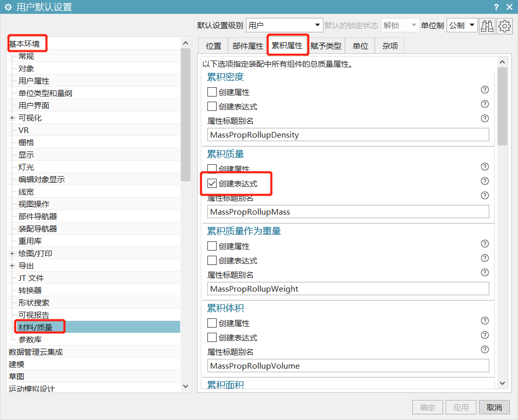Open the 单位 tab
Image resolution: width=518 pixels, height=420 pixels.
pos(360,46)
